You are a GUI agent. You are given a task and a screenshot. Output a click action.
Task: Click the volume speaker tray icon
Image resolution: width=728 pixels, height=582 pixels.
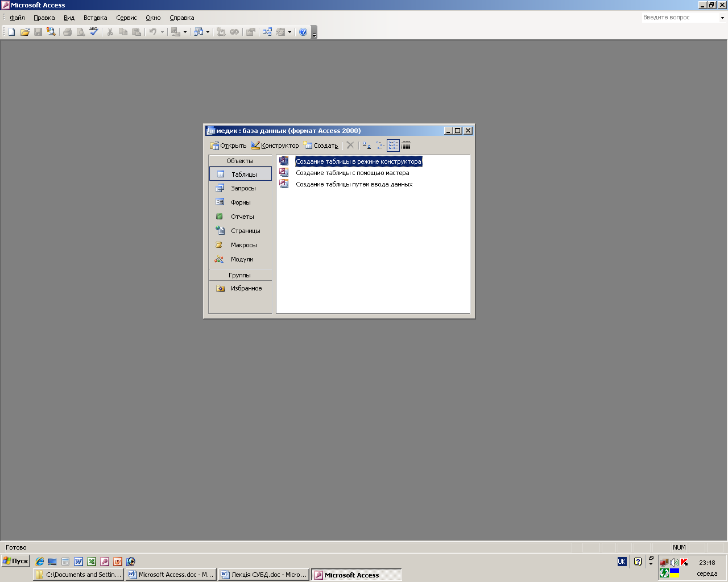pyautogui.click(x=675, y=562)
